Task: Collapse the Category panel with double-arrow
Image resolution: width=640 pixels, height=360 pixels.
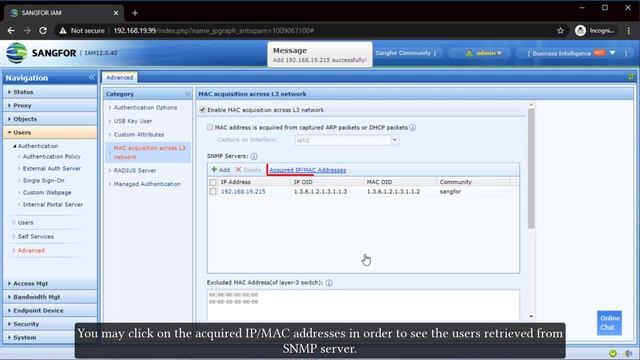Action: coord(187,94)
